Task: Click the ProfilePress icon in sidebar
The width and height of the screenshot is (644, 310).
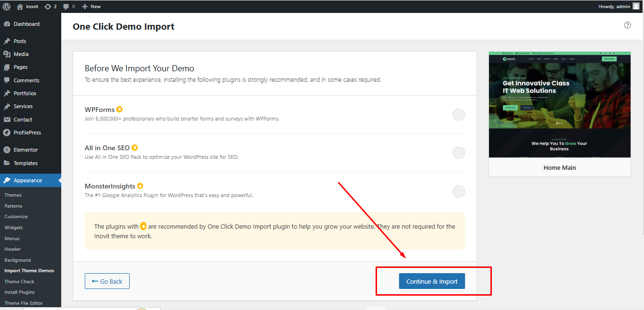Action: point(7,133)
